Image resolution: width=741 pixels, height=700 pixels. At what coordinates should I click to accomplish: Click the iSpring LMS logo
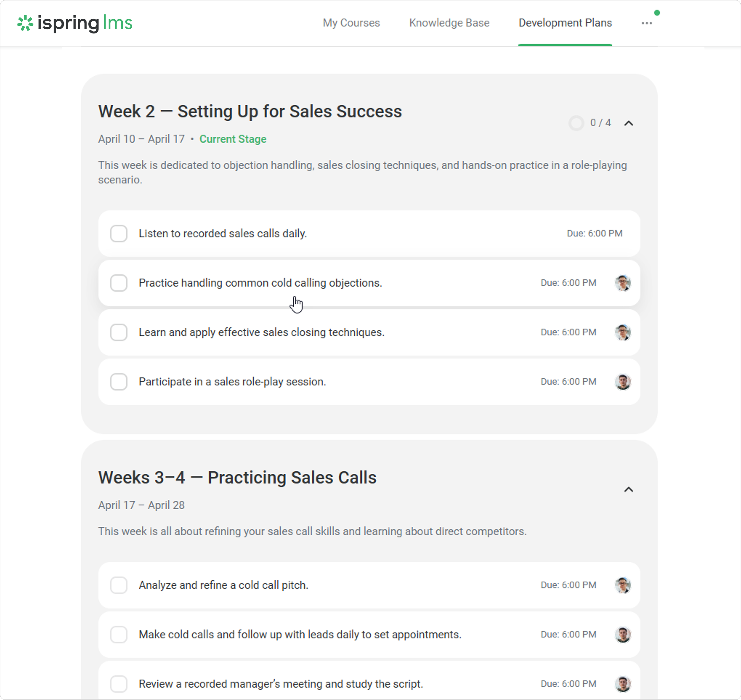(74, 23)
